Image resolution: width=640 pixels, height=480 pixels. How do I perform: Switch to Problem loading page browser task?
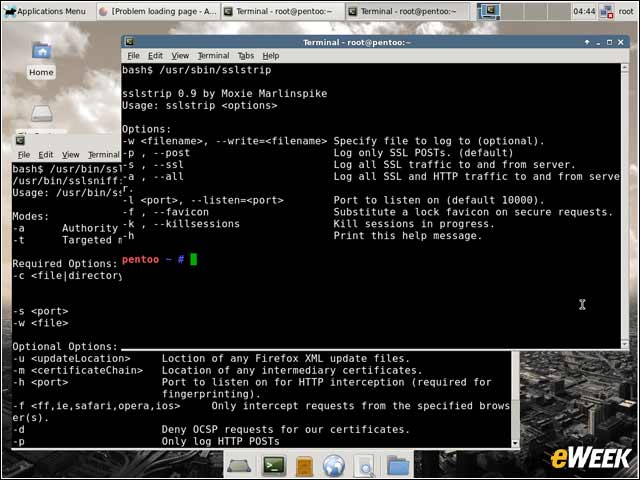point(158,11)
